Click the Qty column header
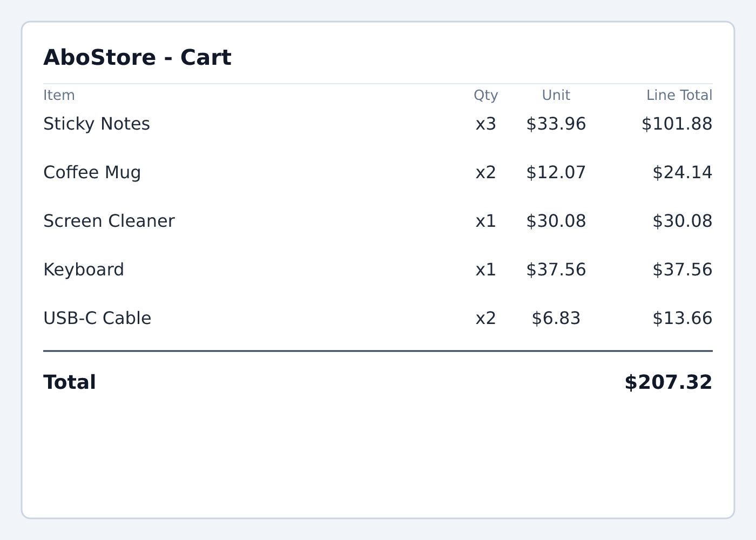Viewport: 756px width, 540px height. pyautogui.click(x=486, y=96)
